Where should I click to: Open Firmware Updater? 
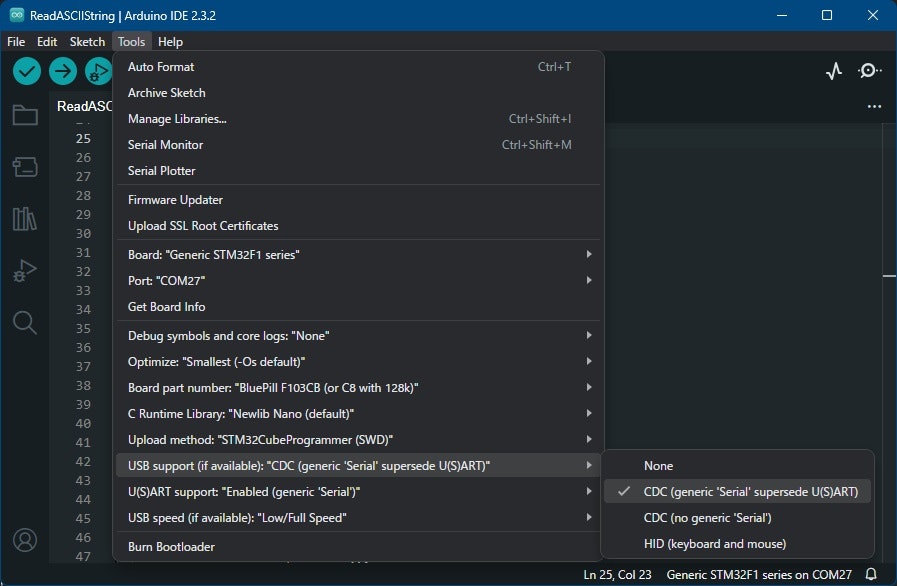pyautogui.click(x=359, y=200)
